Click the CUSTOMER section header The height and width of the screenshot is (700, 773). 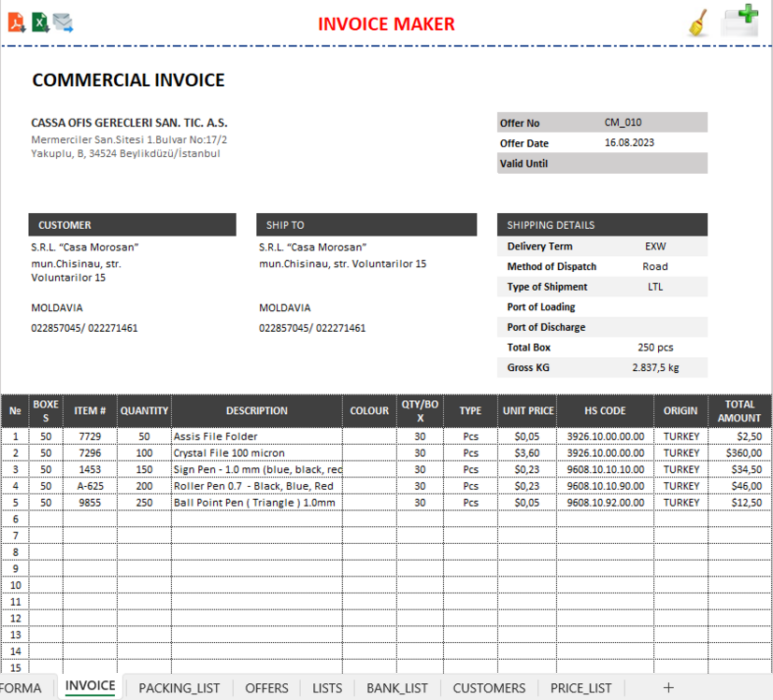[132, 225]
